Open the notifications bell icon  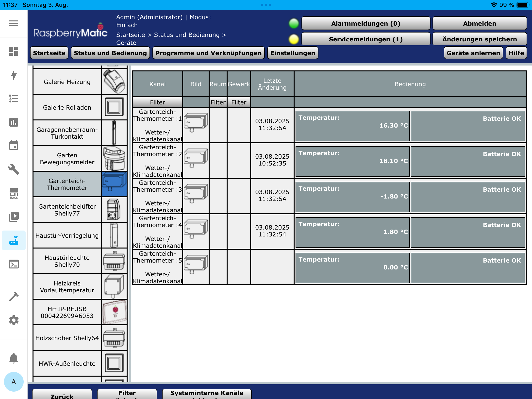tap(14, 358)
